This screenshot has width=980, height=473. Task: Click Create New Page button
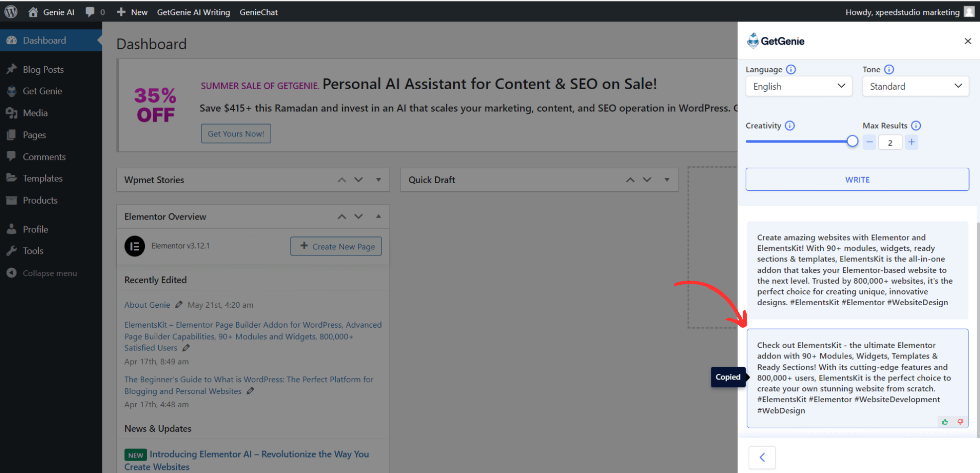[336, 246]
